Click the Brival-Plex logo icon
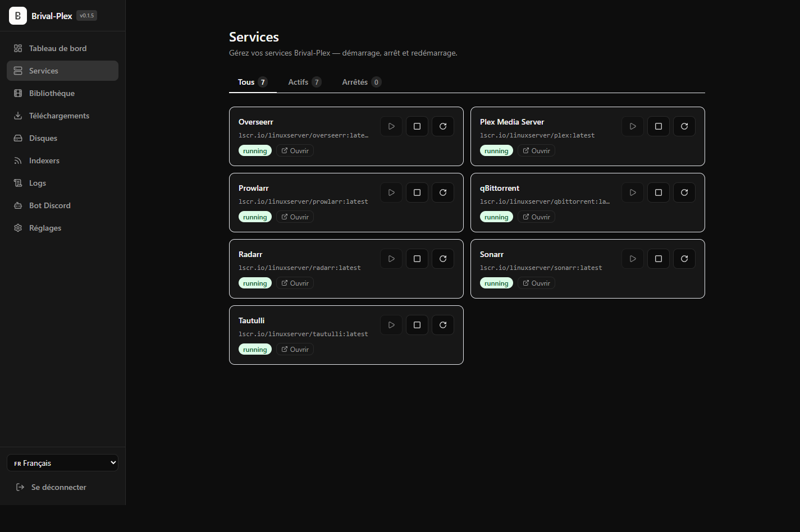This screenshot has height=532, width=800. click(18, 16)
